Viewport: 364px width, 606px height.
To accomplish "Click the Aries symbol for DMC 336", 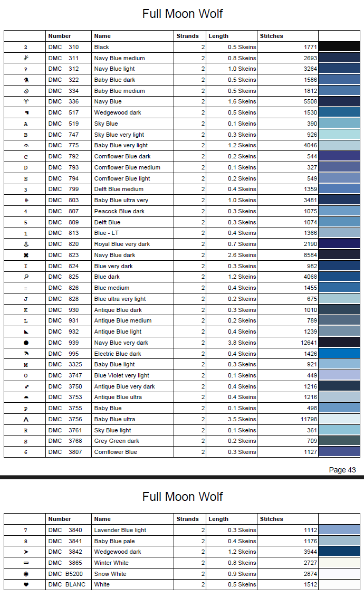I will pos(26,102).
